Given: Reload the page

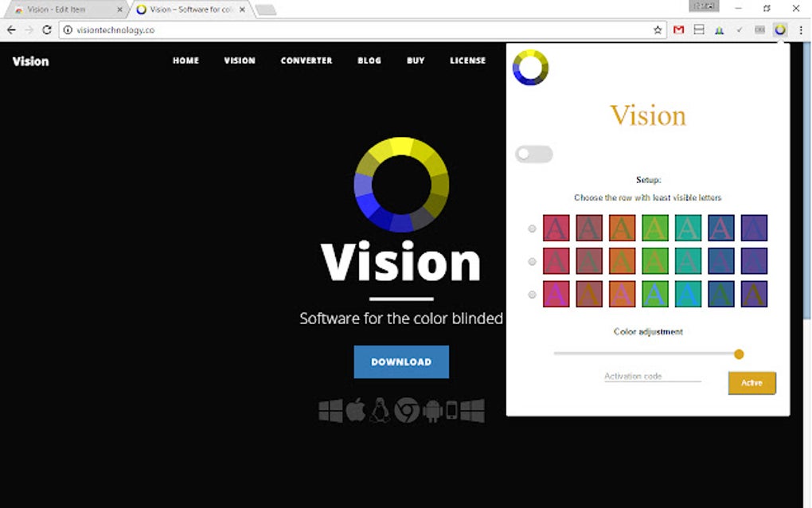Looking at the screenshot, I should 47,30.
